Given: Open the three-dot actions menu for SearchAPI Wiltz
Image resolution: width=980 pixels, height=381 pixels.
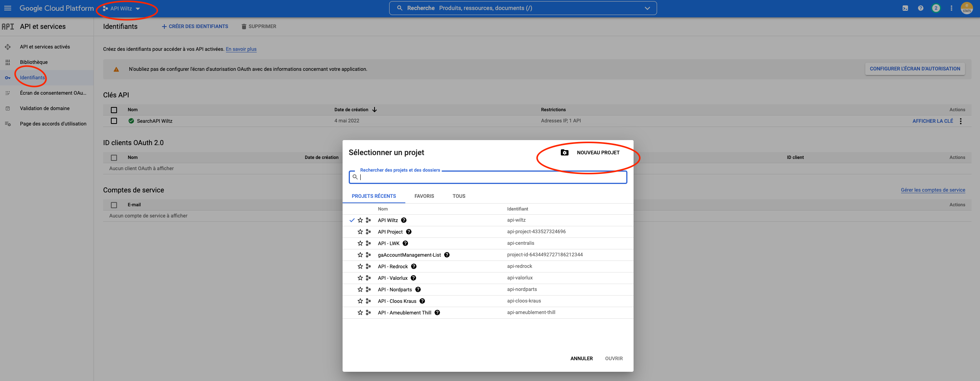Looking at the screenshot, I should (x=961, y=121).
